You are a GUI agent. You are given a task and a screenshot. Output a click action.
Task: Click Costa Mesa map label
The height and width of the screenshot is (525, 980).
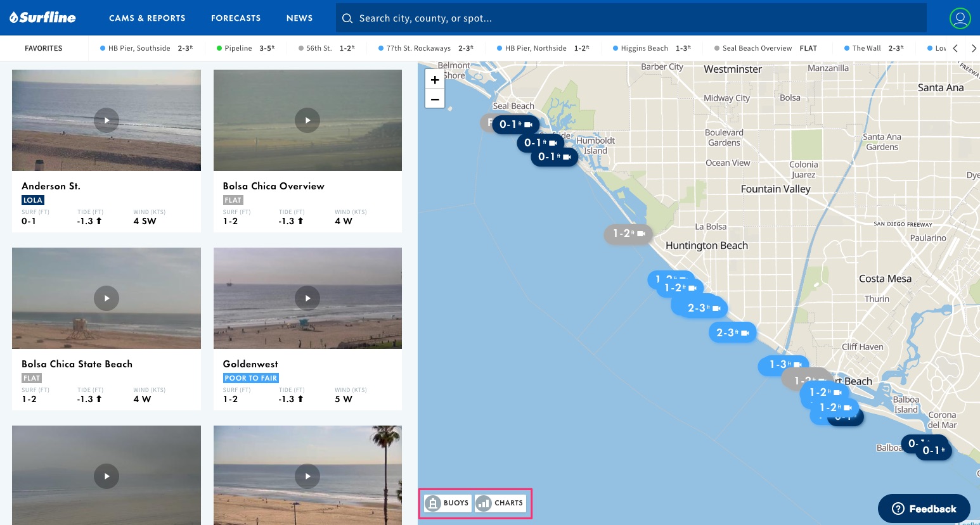coord(885,279)
